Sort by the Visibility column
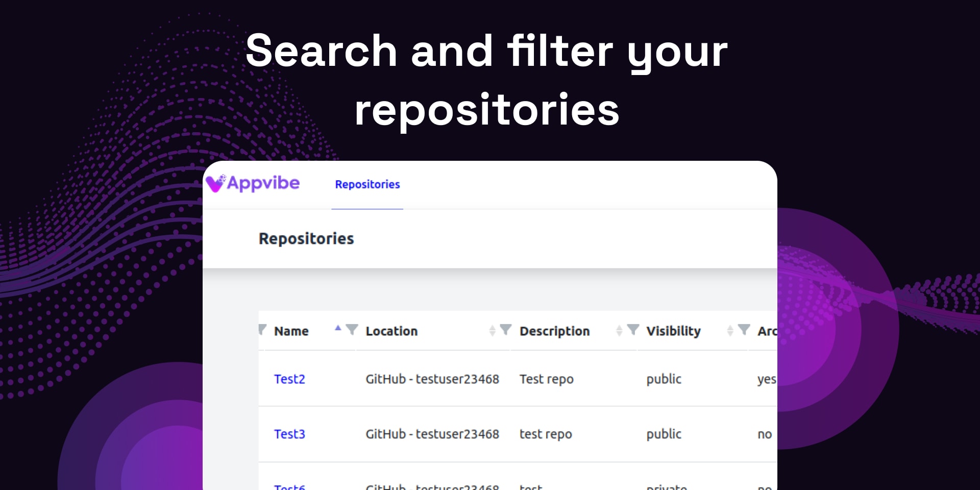The height and width of the screenshot is (490, 980). pyautogui.click(x=730, y=331)
